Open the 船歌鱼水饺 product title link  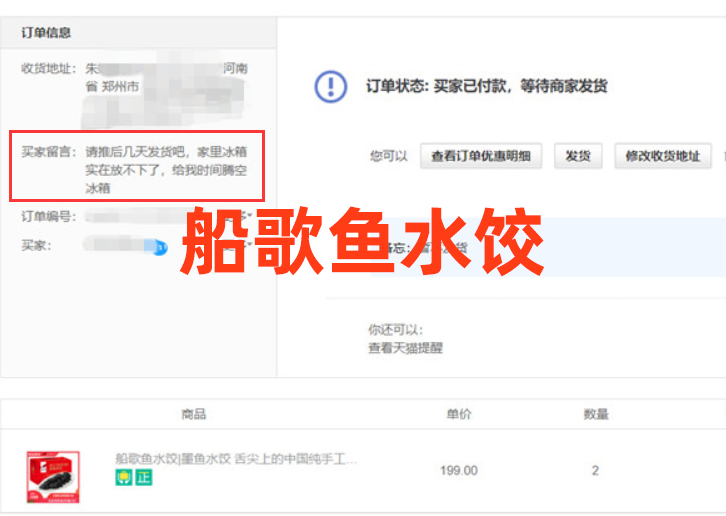coord(235,459)
